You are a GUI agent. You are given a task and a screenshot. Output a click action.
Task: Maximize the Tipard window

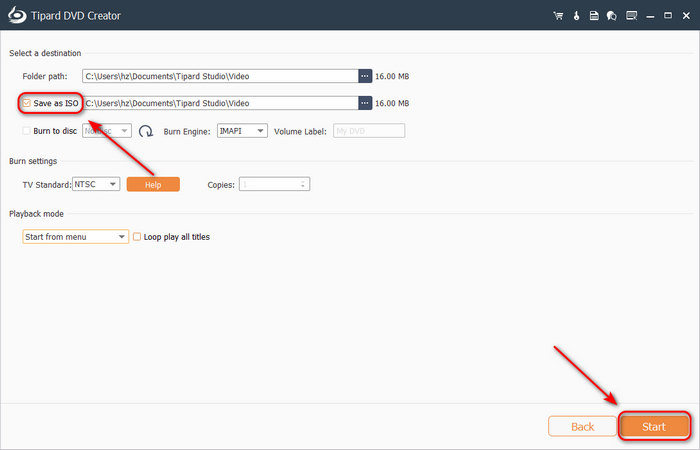pos(668,16)
